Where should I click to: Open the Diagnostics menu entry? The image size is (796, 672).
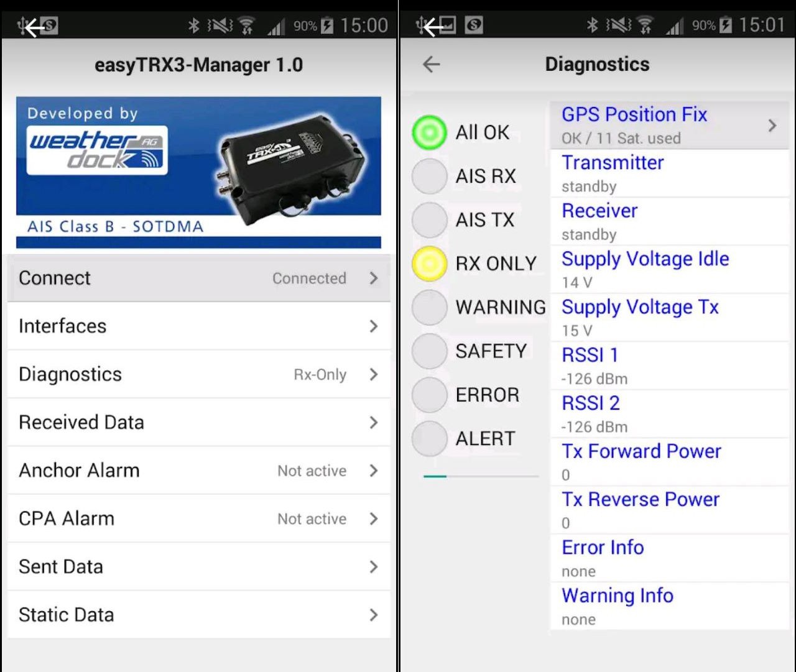tap(199, 374)
